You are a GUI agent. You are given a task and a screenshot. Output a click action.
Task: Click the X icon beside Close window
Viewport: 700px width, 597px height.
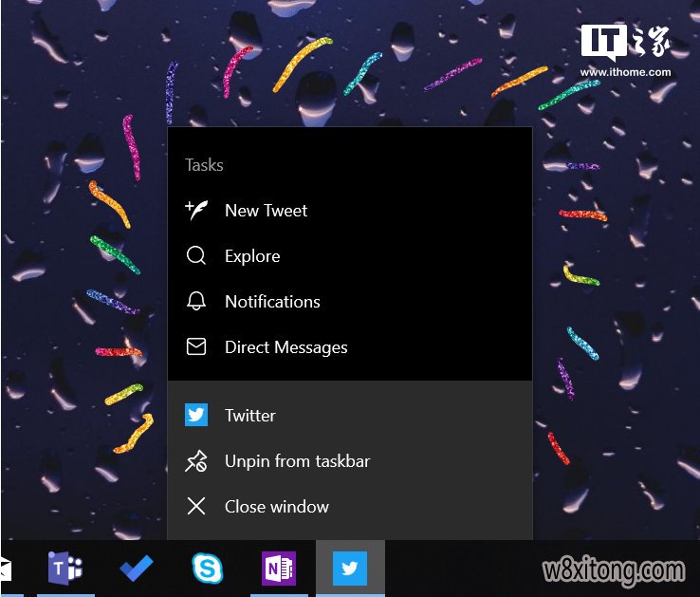click(x=196, y=506)
